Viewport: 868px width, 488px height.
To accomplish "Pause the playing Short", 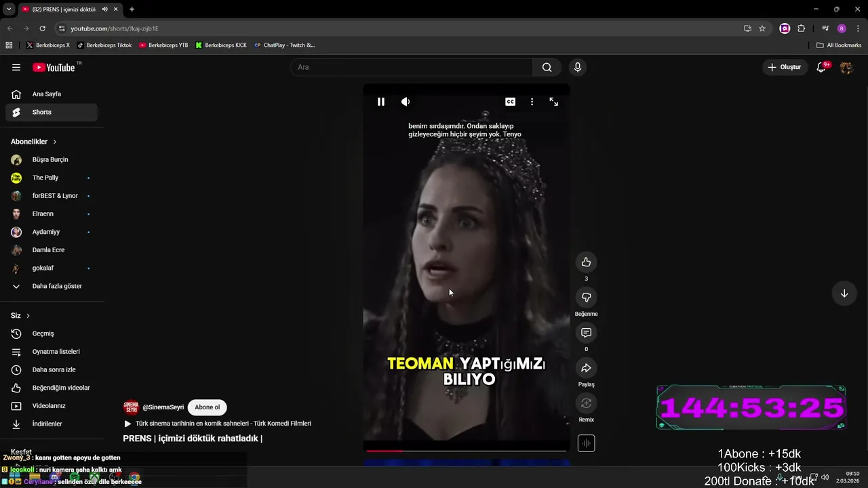I will point(381,102).
